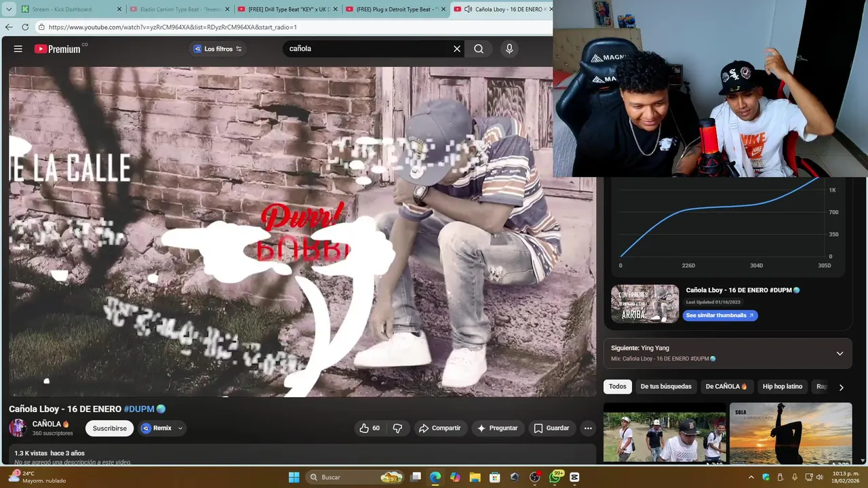
Task: Show hidden system tray icons chevron
Action: [751, 477]
